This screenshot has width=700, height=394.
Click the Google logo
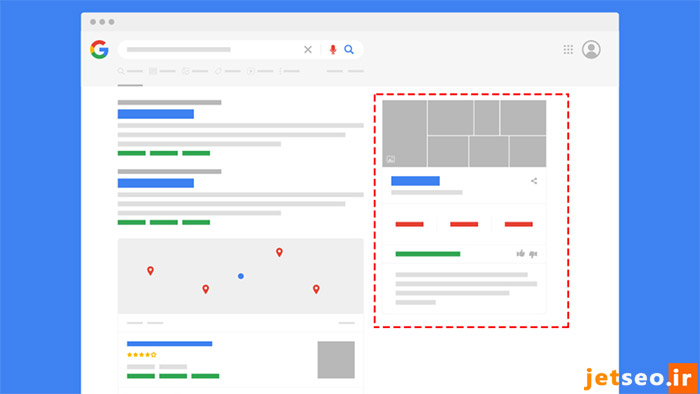coord(99,50)
